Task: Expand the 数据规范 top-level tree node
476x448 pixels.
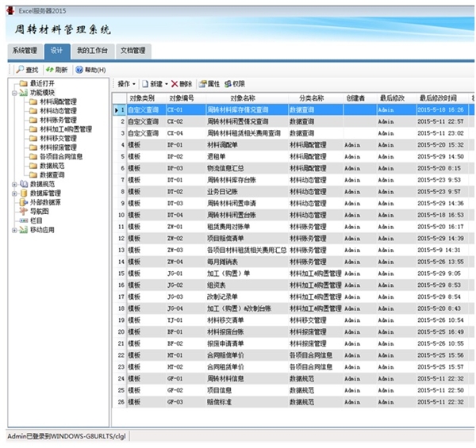Action: (13, 184)
